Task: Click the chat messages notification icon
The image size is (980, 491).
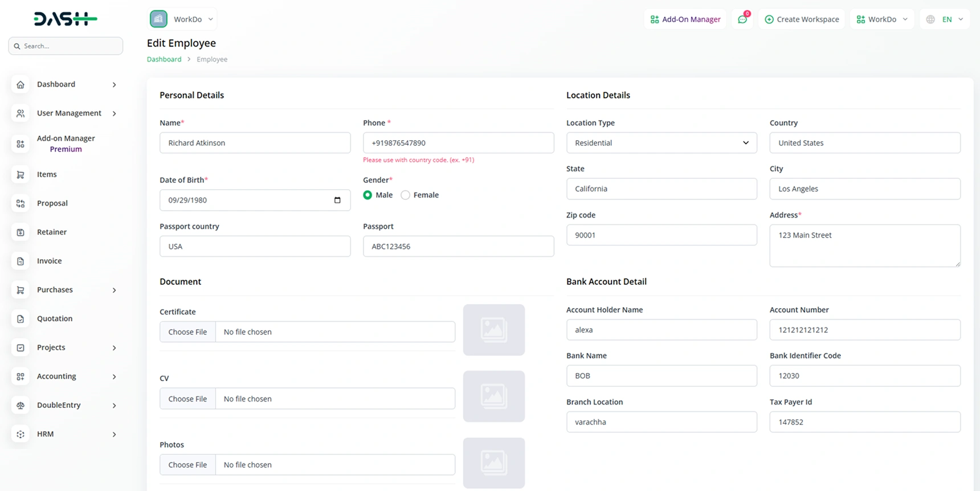Action: point(742,19)
